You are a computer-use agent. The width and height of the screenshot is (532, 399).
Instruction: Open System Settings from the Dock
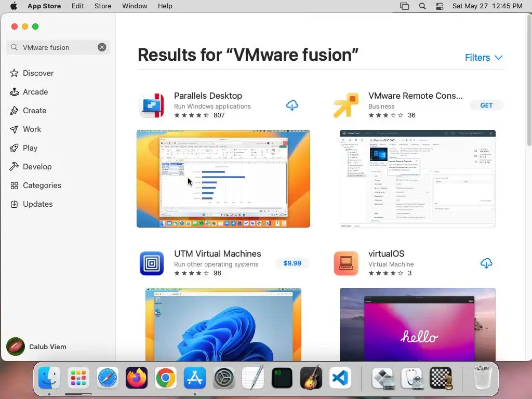point(224,378)
